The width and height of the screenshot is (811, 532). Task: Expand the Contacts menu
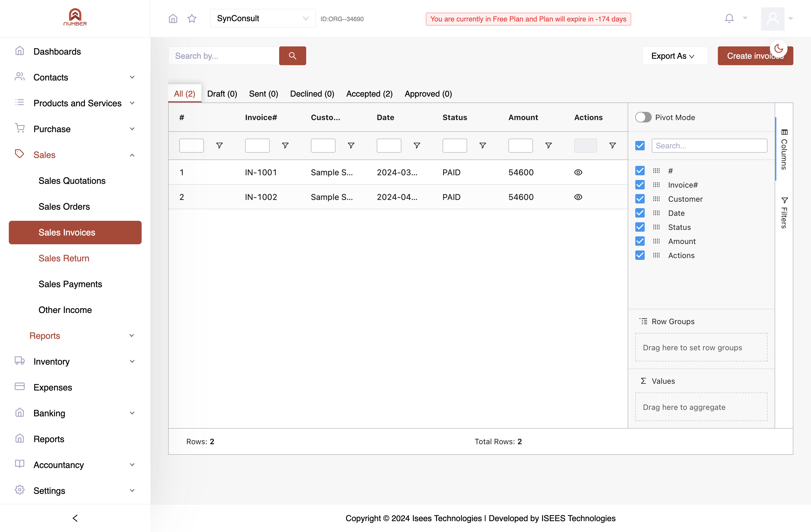coord(75,77)
